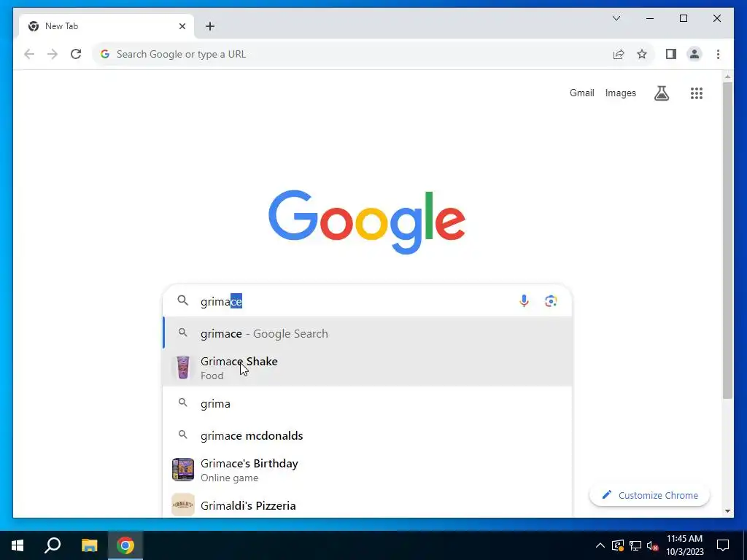Click the address bar URL field

coord(352,54)
